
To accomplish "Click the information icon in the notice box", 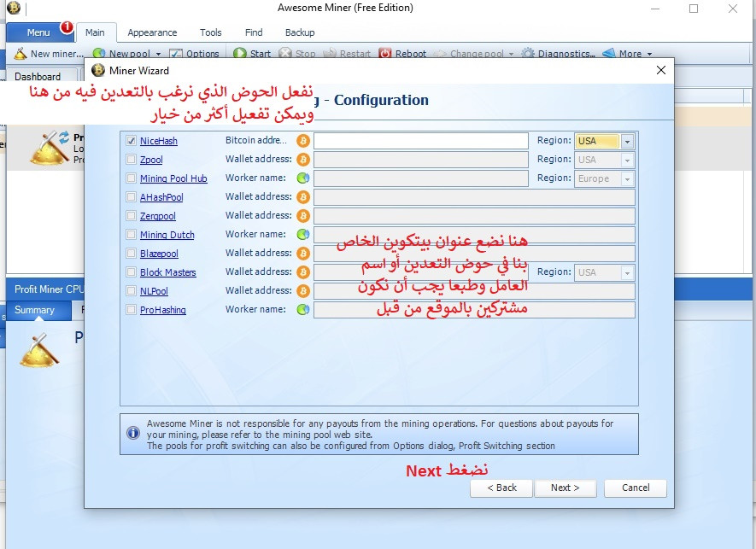I will (x=133, y=433).
